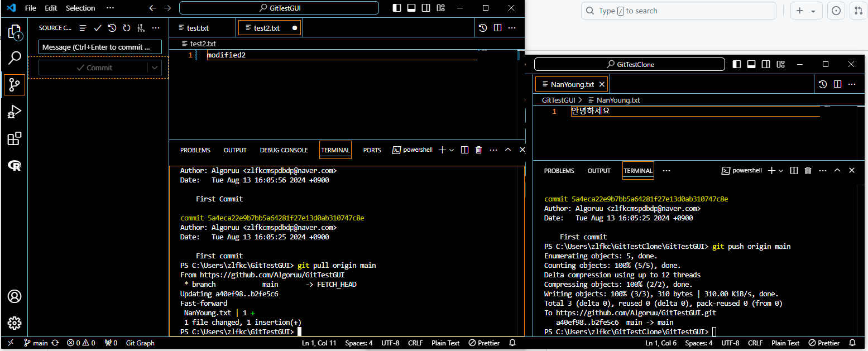
Task: Switch to PROBLEMS tab in GitTestGUI panel
Action: pos(195,150)
